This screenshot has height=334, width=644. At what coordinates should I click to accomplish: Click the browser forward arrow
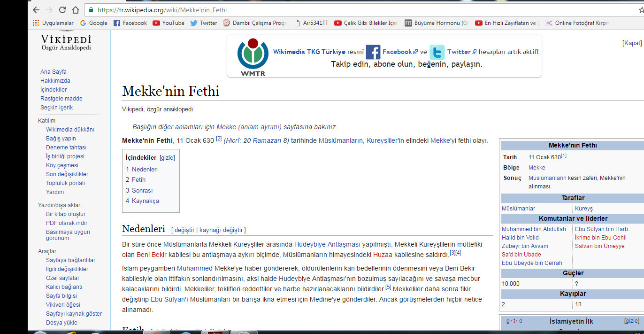click(x=49, y=10)
